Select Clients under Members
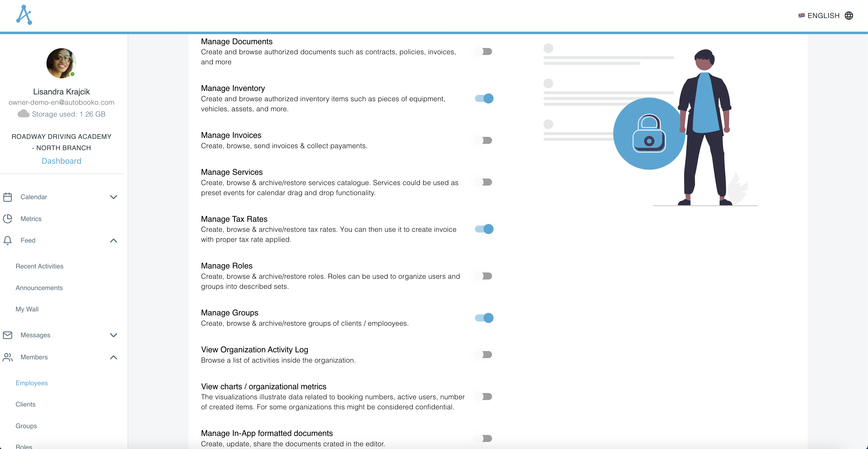The height and width of the screenshot is (449, 868). (x=25, y=404)
